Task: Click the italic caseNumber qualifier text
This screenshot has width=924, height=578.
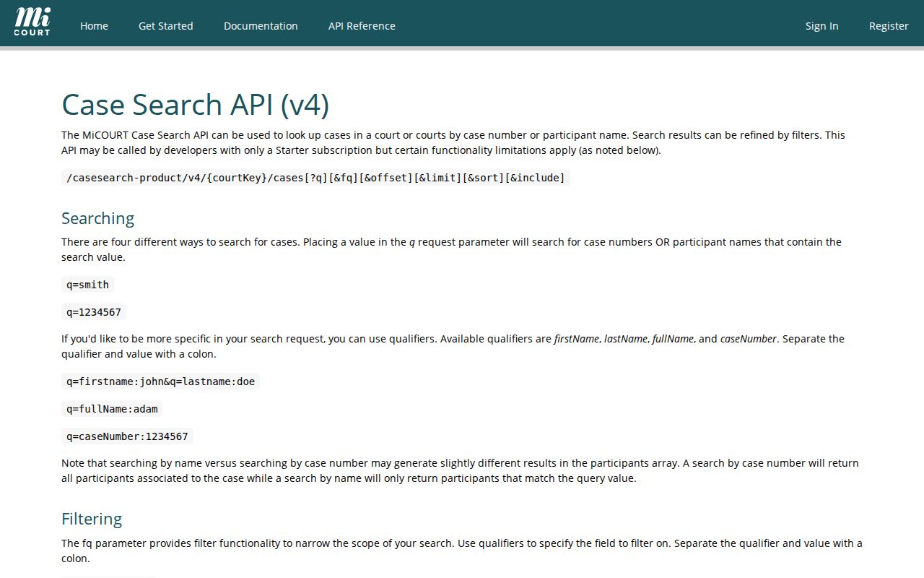Action: click(749, 339)
